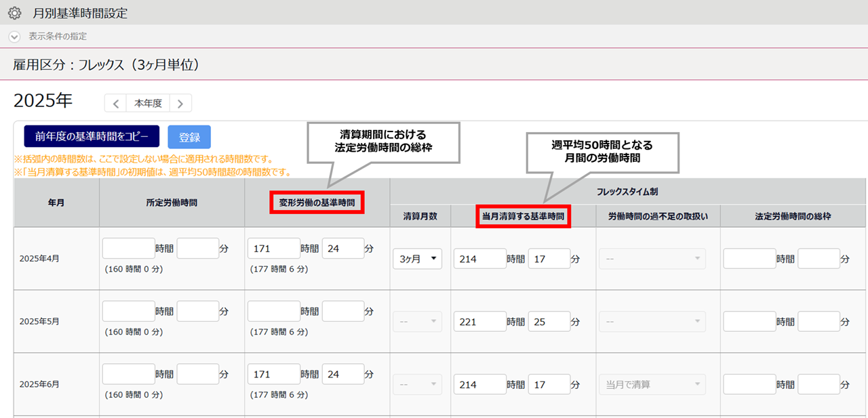Image resolution: width=868 pixels, height=418 pixels.
Task: Click the 法定労働時間の総枠 column header
Action: tap(793, 216)
